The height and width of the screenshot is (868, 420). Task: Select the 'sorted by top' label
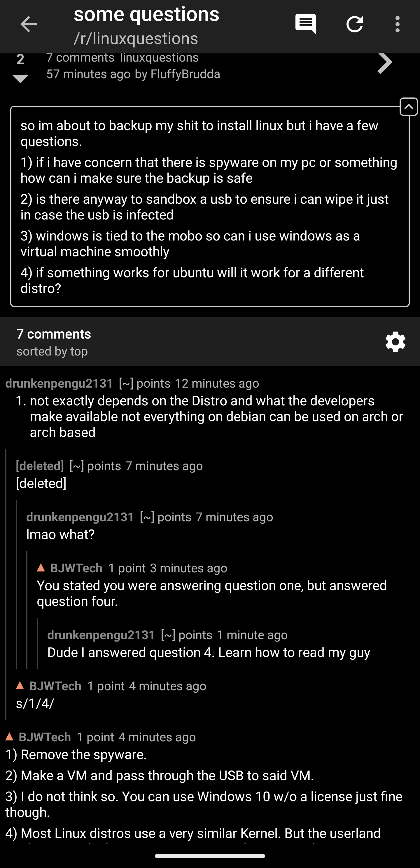52,351
